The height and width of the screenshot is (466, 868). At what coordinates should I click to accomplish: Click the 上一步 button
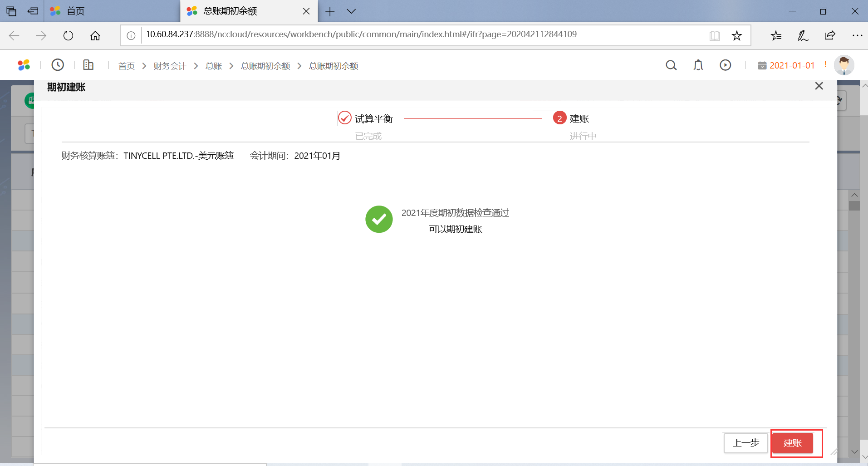point(745,443)
